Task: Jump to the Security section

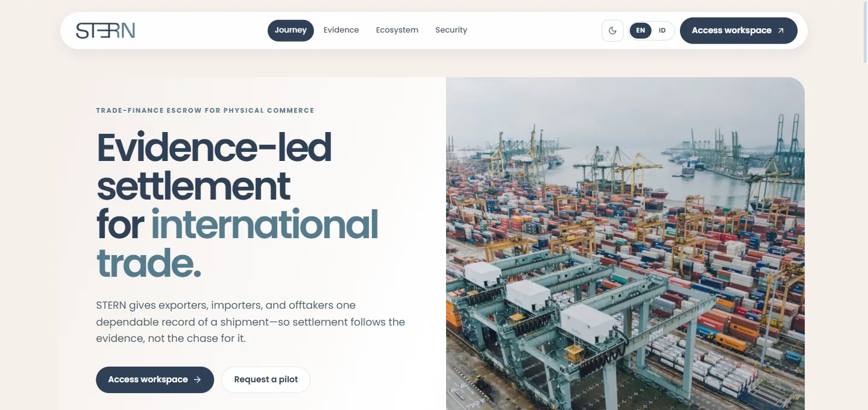Action: [451, 30]
